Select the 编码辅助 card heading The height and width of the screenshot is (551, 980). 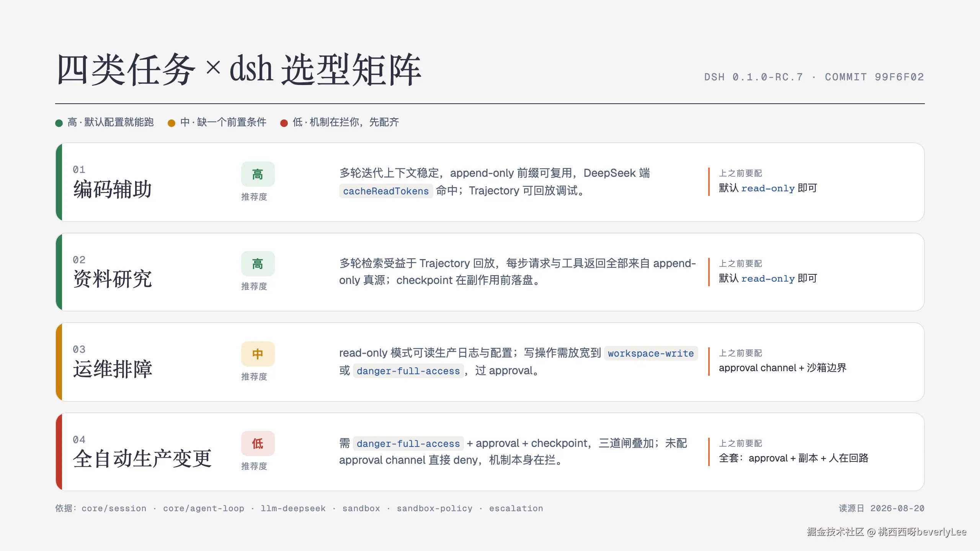[x=113, y=189]
